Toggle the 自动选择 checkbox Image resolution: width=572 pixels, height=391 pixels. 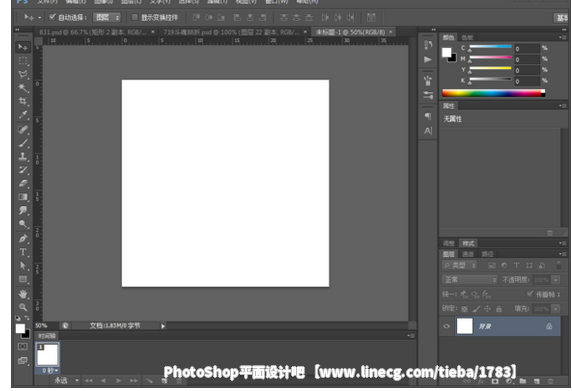tap(53, 17)
